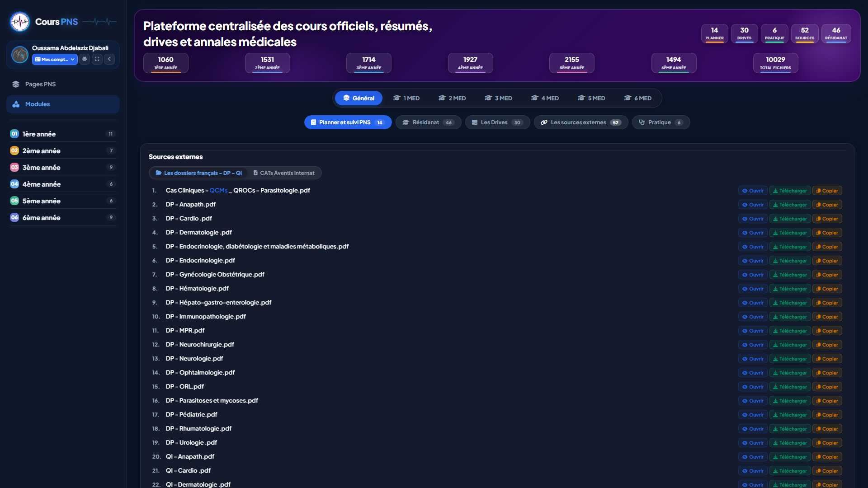Open the user profile avatar
The width and height of the screenshot is (868, 488).
20,55
